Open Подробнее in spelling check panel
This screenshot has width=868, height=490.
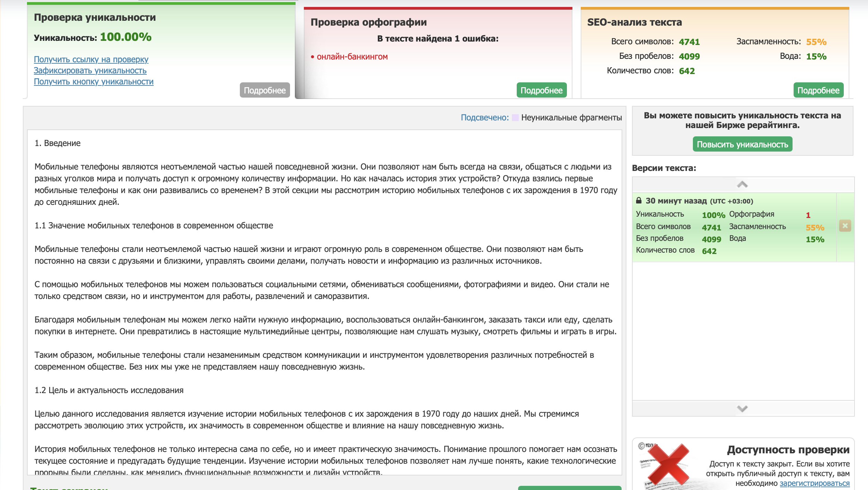click(x=541, y=90)
